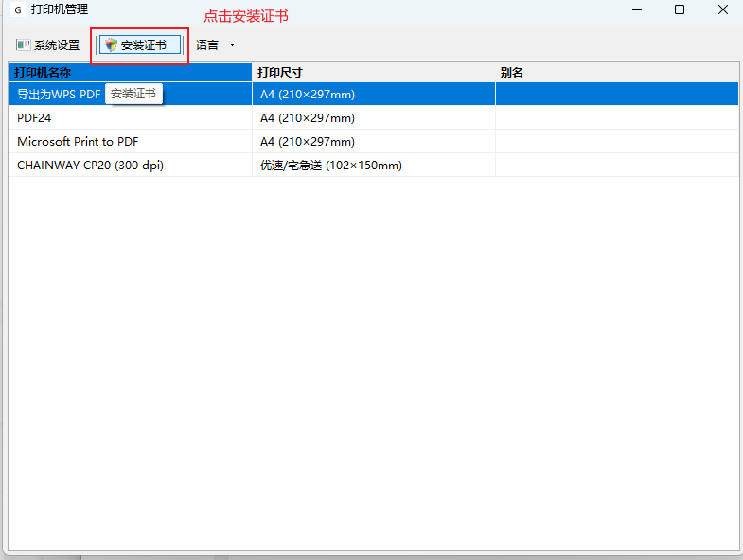Click the shield icon on 安装证书

[x=111, y=45]
